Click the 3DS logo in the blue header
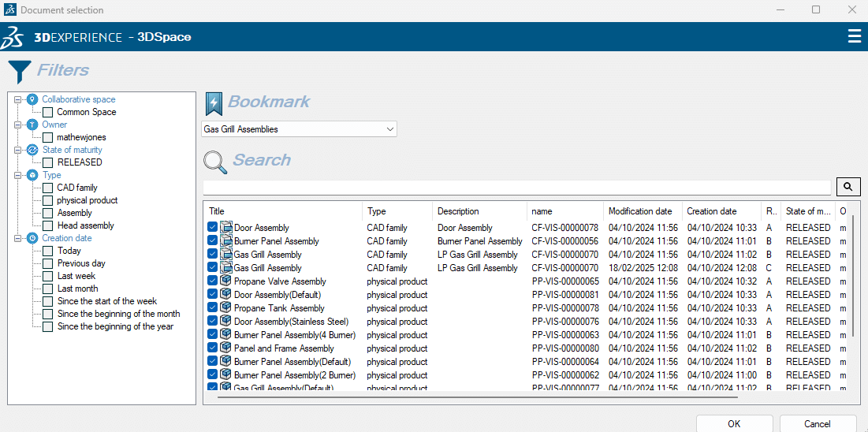The height and width of the screenshot is (432, 868). (x=12, y=37)
